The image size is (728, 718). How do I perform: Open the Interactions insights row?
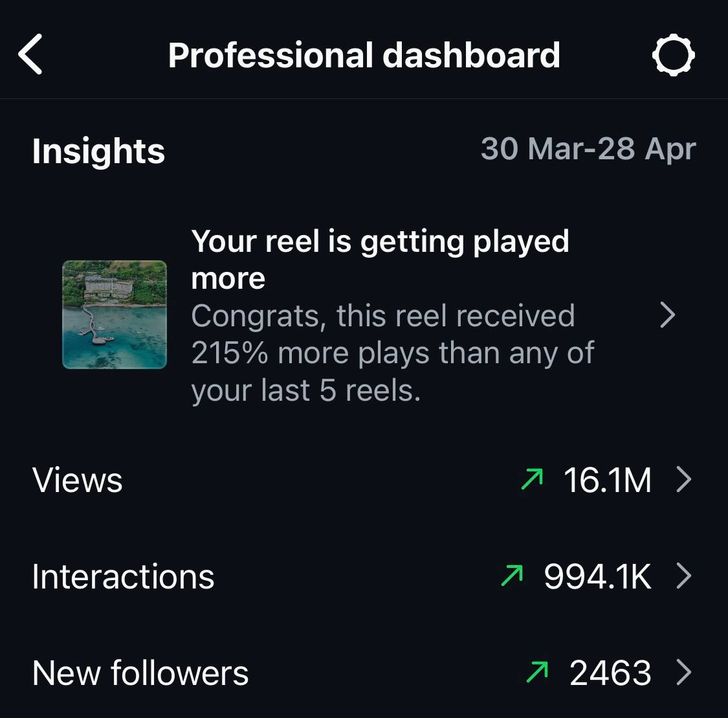click(x=364, y=576)
